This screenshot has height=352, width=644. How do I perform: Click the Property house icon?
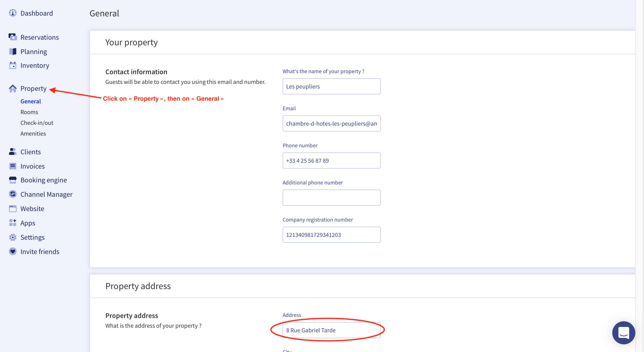[x=13, y=89]
